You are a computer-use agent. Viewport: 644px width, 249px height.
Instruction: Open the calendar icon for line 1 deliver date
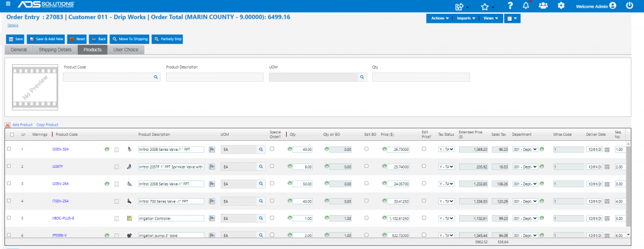coord(607,150)
